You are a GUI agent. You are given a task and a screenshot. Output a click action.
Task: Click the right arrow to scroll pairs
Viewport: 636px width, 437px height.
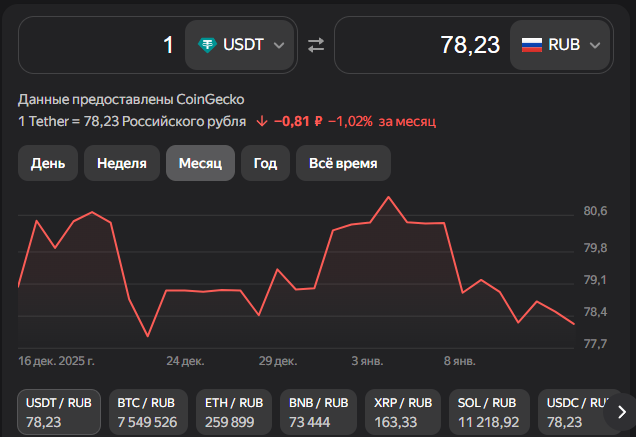[620, 411]
